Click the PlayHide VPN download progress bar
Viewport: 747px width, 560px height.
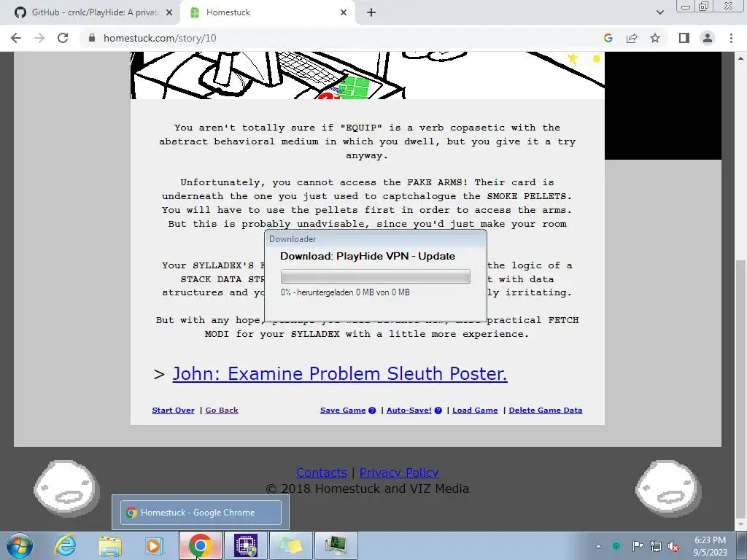(376, 276)
